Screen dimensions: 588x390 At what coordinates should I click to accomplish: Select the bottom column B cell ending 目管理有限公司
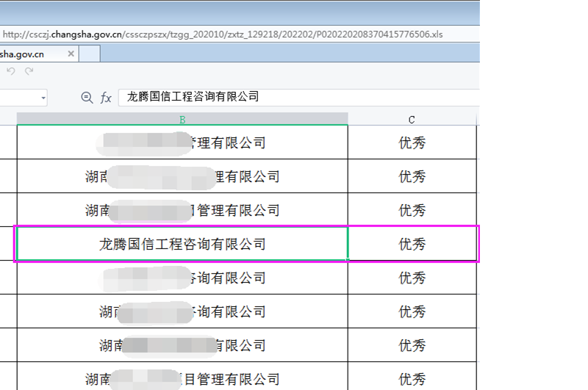(x=182, y=379)
